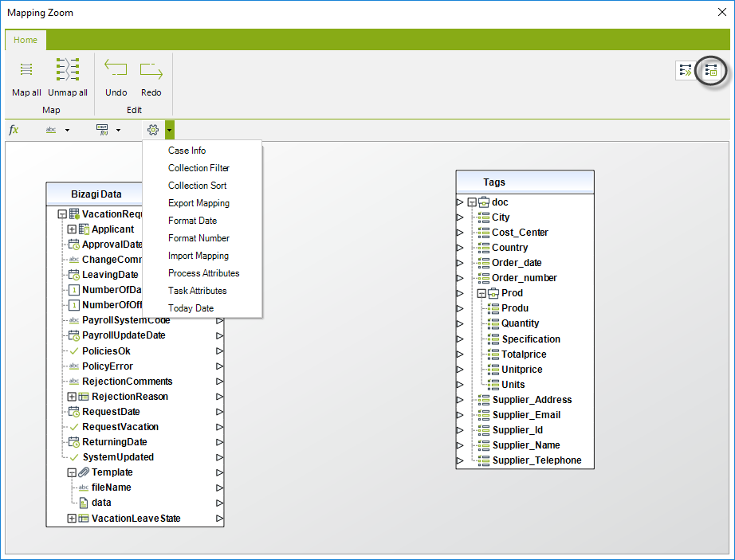Click the Unmap all icon
Screen dimensions: 735x560
[68, 70]
